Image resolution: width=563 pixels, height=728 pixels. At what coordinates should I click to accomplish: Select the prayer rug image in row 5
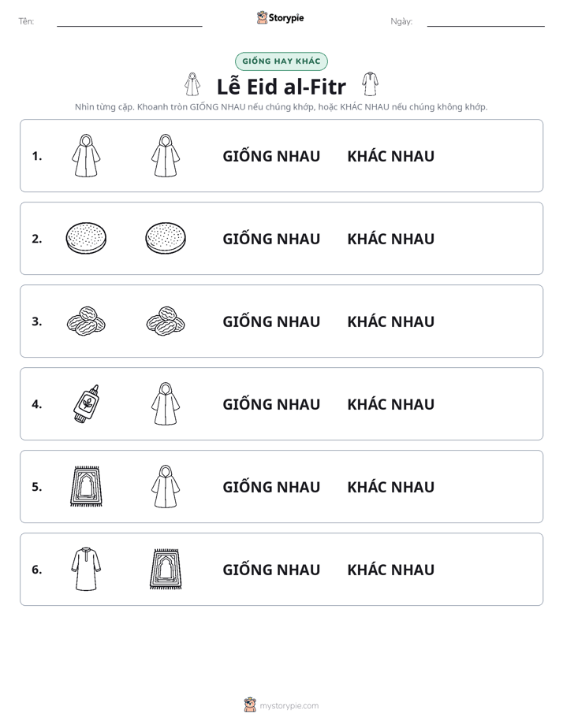(x=87, y=487)
